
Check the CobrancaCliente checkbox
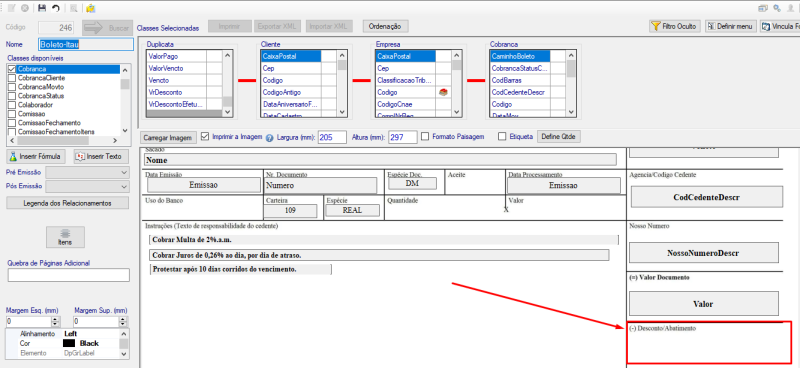pos(12,78)
